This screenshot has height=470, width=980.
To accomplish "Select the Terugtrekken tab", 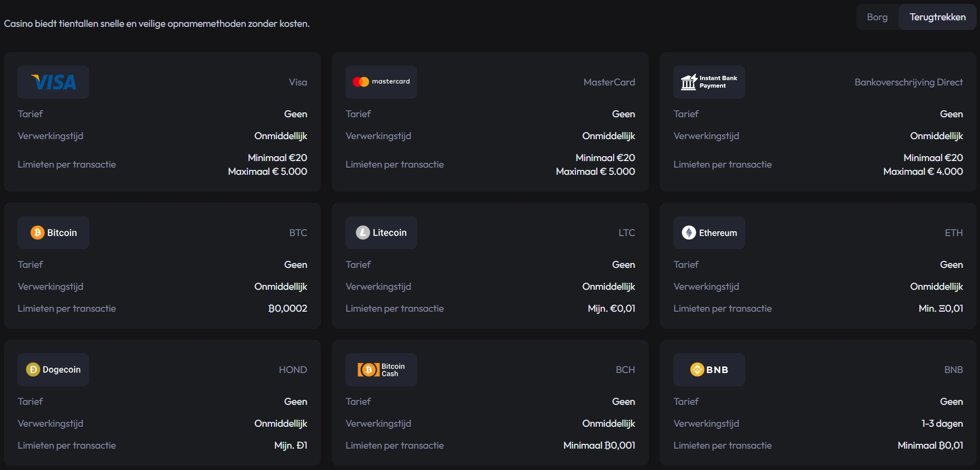I will point(937,17).
